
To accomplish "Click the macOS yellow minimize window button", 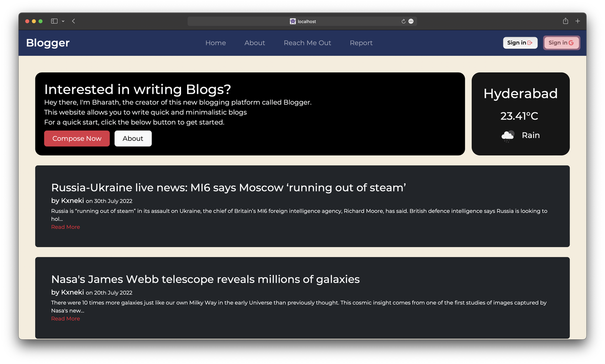I will click(34, 21).
